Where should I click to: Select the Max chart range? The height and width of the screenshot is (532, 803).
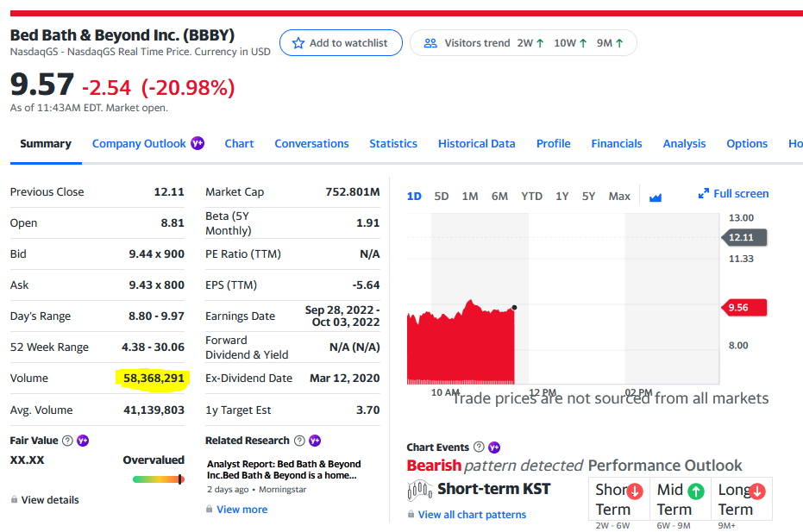click(x=619, y=196)
